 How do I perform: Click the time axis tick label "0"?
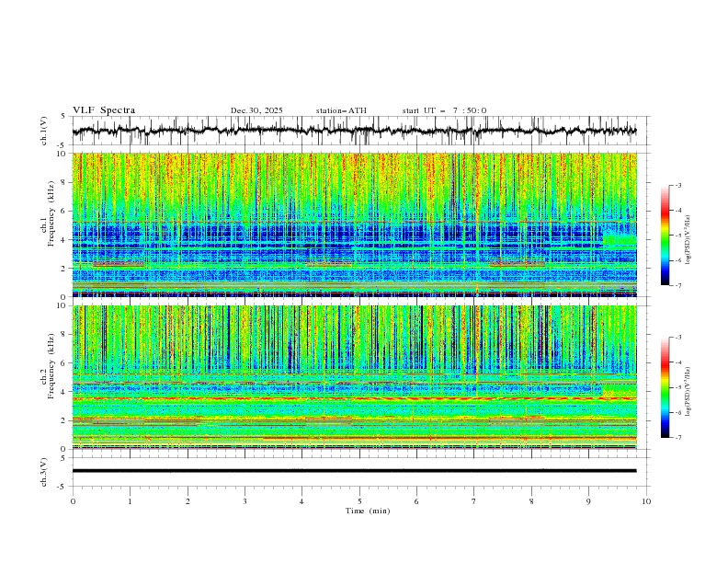tap(73, 501)
